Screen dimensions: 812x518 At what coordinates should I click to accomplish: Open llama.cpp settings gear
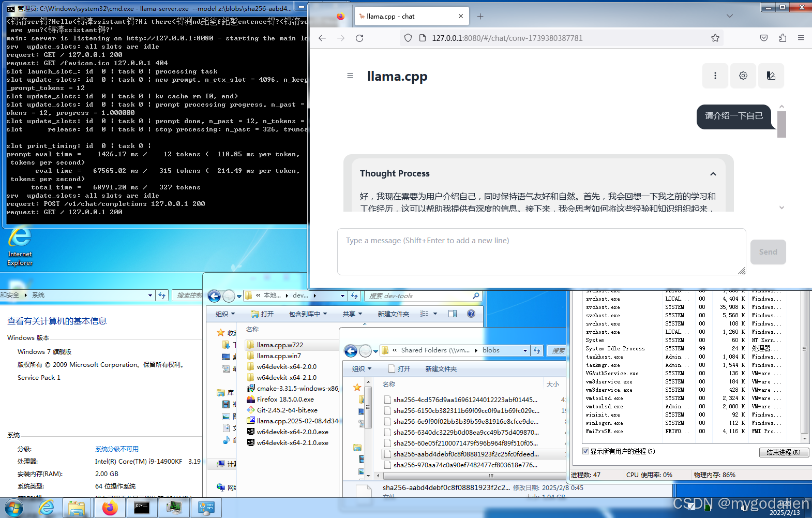pos(743,76)
